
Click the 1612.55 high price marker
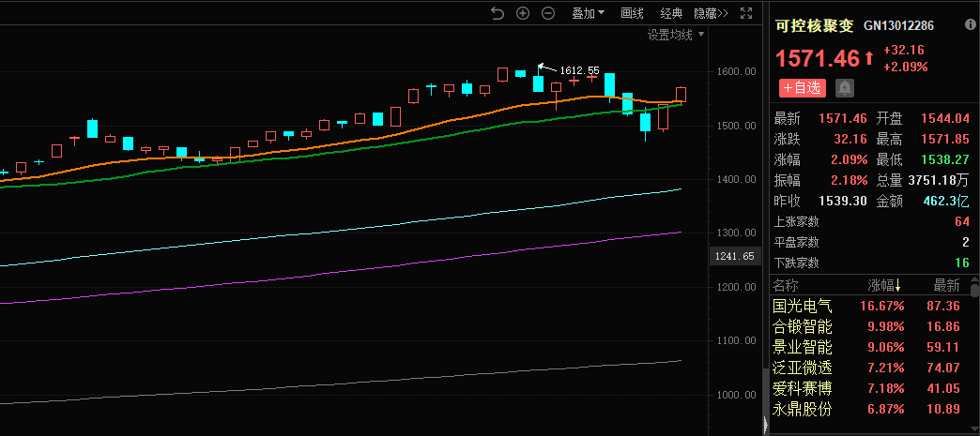[x=578, y=70]
